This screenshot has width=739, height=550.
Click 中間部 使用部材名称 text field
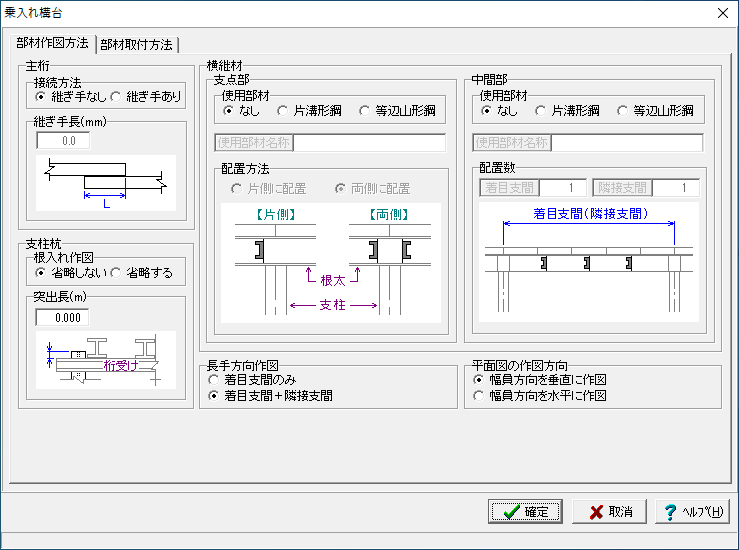tap(627, 143)
